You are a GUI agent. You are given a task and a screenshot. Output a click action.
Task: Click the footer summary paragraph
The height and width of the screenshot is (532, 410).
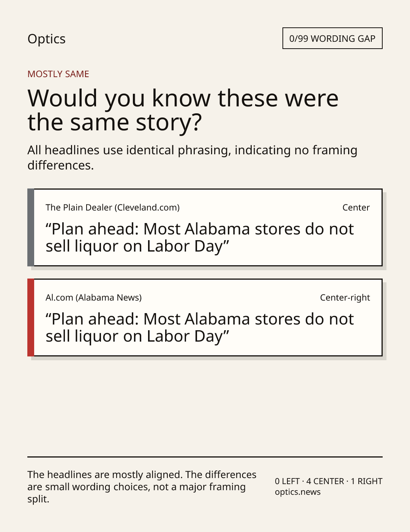pos(142,487)
